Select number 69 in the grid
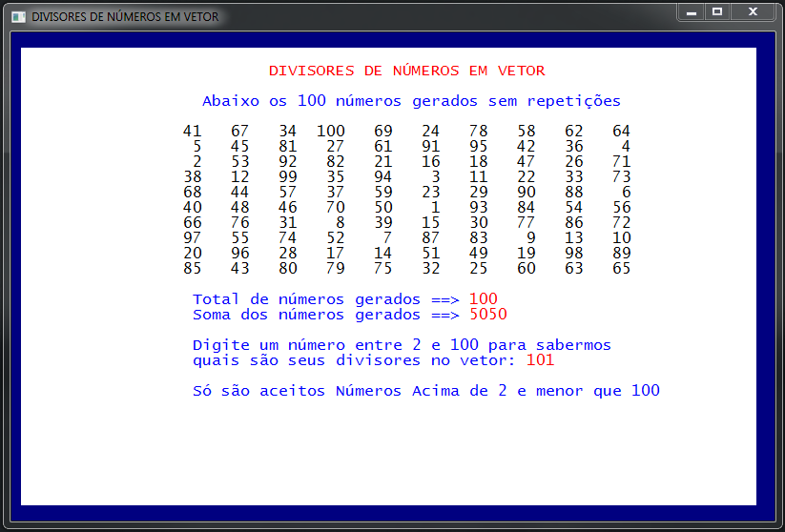 pos(383,132)
